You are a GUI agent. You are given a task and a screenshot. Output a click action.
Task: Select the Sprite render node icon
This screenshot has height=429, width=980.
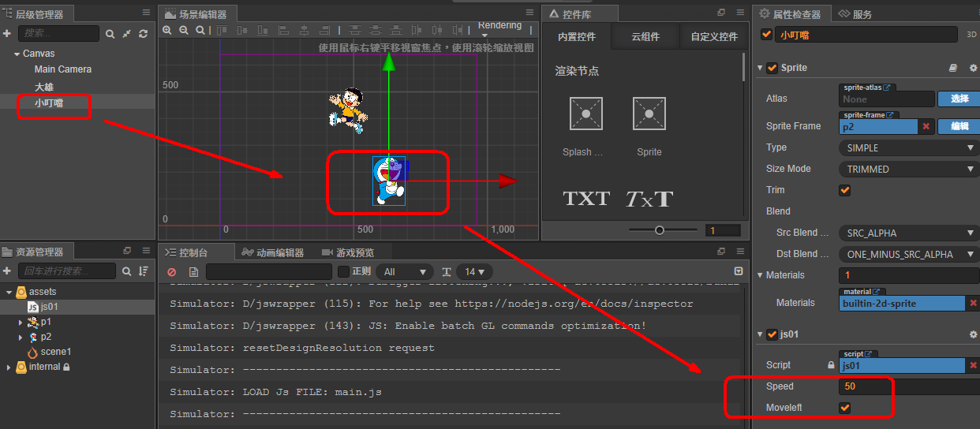[x=649, y=114]
